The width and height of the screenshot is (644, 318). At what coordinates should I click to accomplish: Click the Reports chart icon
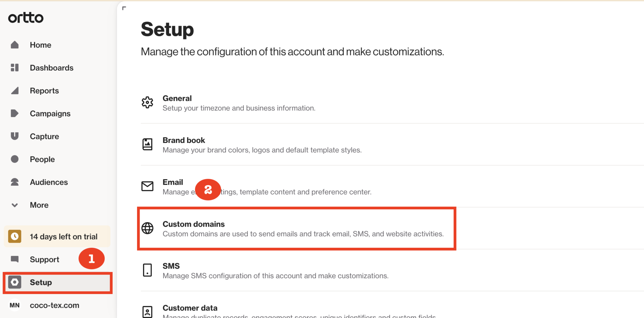[14, 90]
